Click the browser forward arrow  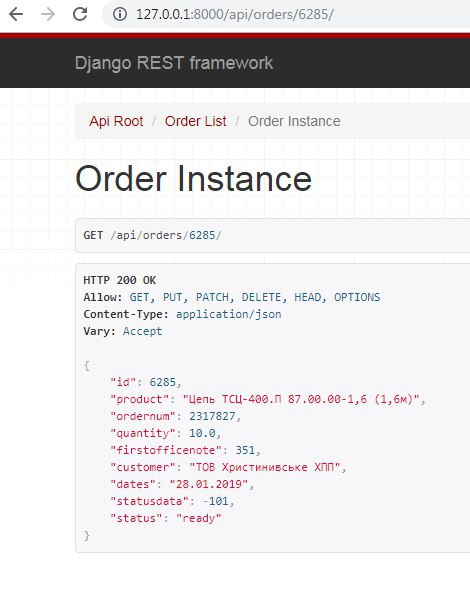[48, 15]
